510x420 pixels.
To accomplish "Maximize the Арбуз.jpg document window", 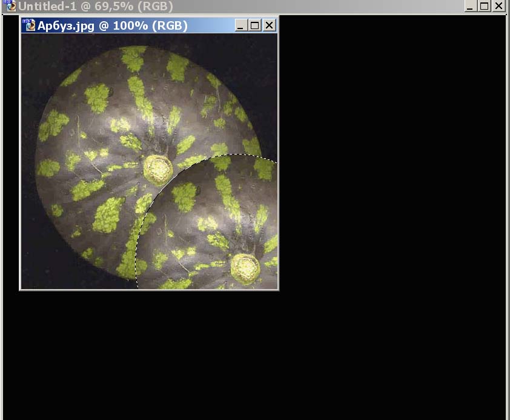I will coord(254,25).
